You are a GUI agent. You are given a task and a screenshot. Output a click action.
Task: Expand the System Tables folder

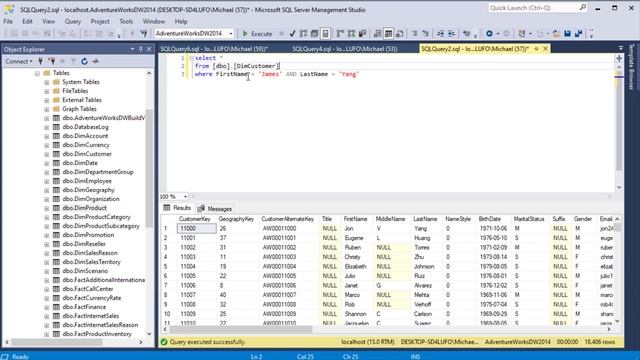point(47,82)
